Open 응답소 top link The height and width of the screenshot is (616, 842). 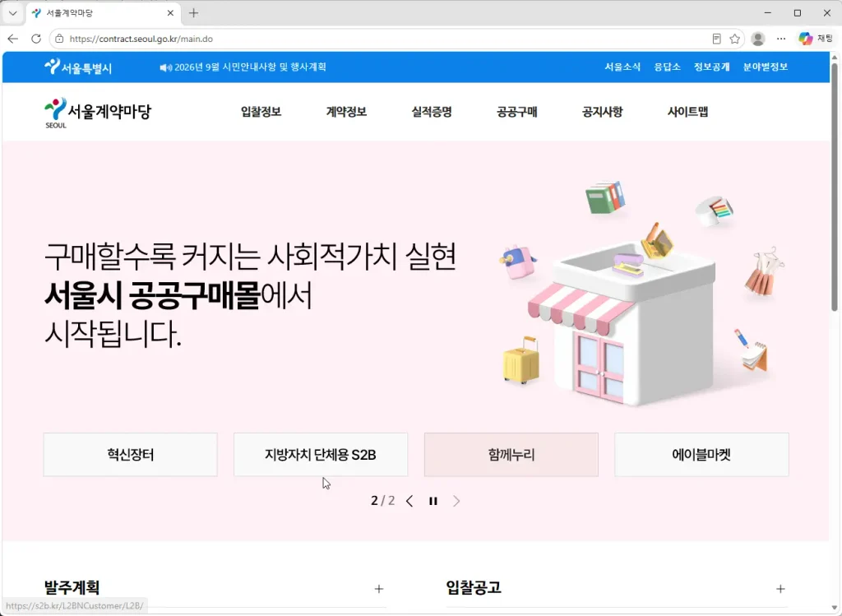tap(667, 67)
